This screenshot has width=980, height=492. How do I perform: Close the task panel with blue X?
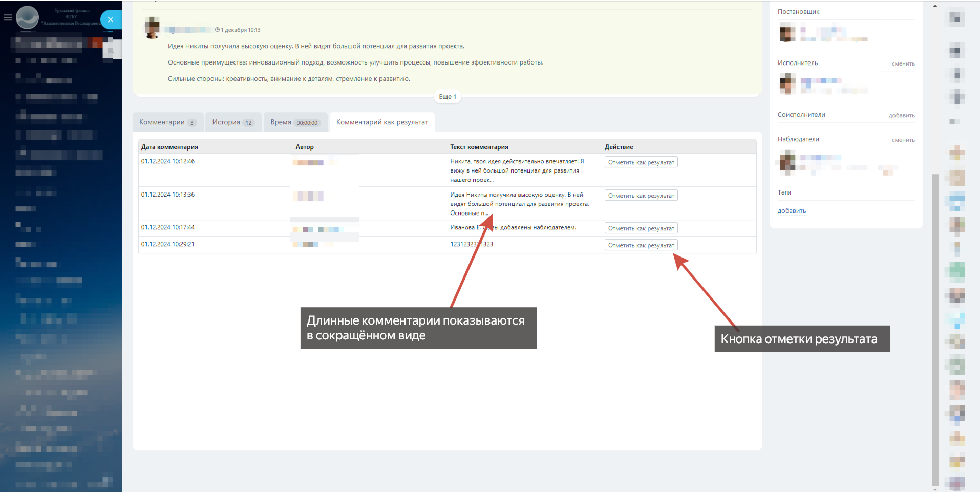111,19
